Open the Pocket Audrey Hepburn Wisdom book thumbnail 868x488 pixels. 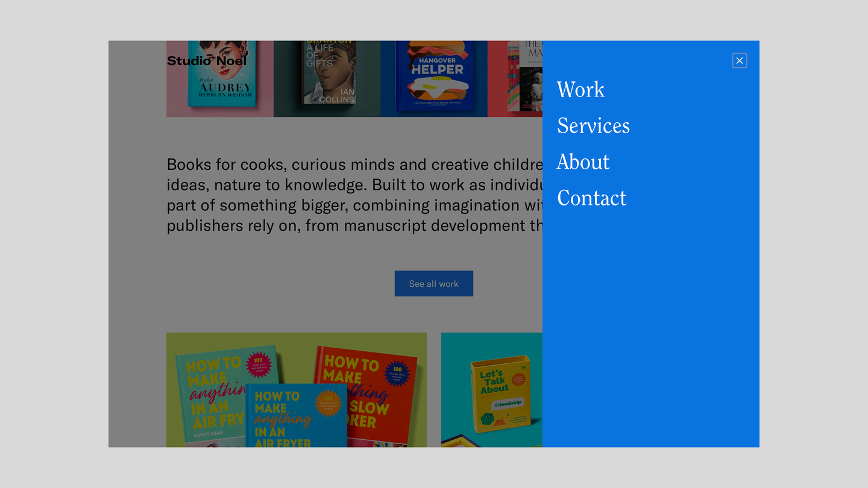pos(220,78)
